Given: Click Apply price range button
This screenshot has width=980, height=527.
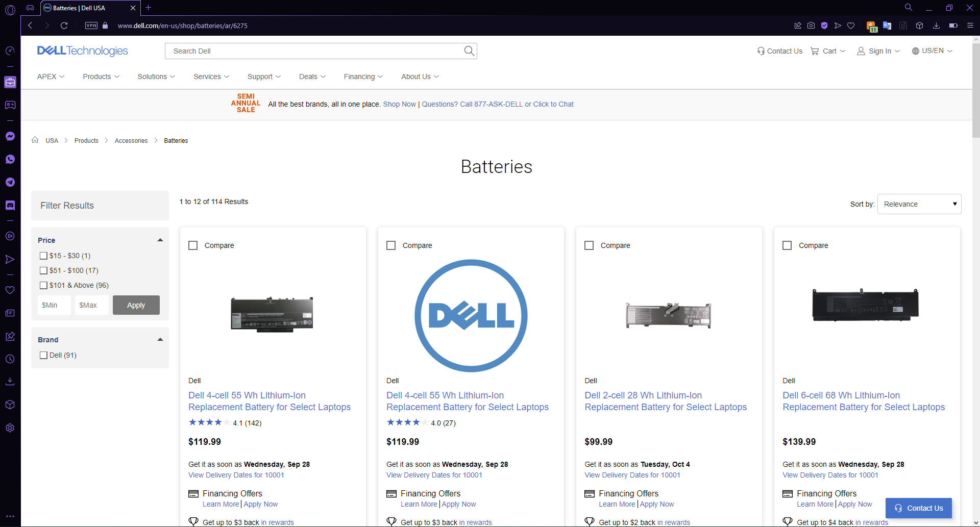Looking at the screenshot, I should [x=136, y=305].
